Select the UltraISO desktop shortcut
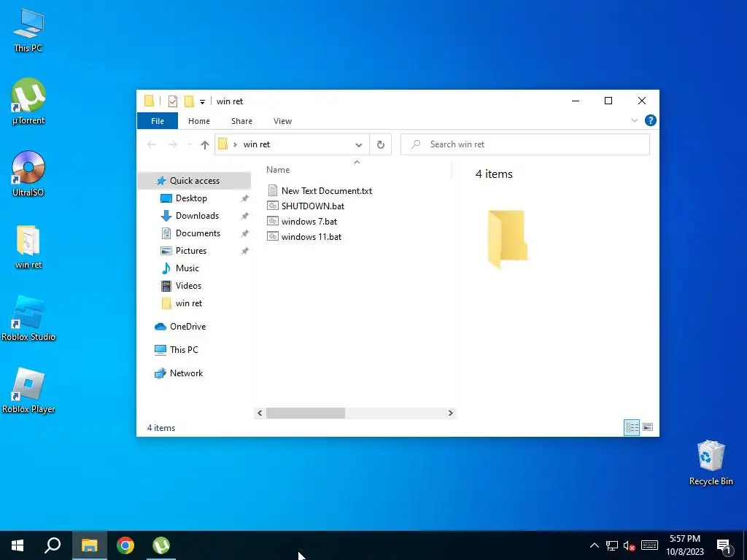 (28, 174)
